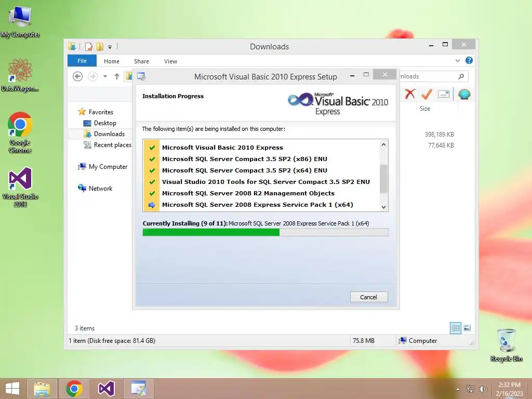Image resolution: width=532 pixels, height=399 pixels.
Task: Open the clock showing 2:32 PM
Action: [509, 389]
